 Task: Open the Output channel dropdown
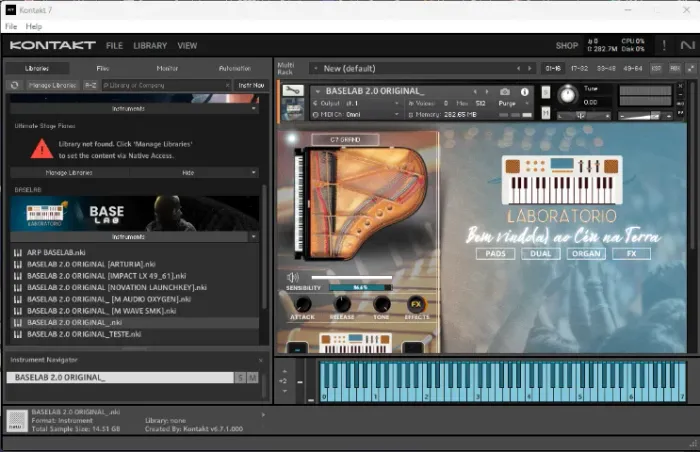[356, 103]
